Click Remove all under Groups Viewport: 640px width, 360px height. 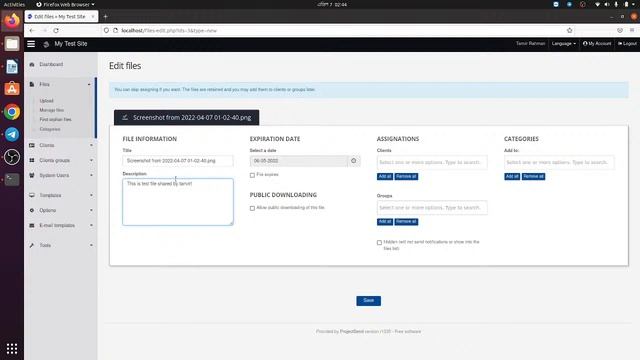coord(406,222)
